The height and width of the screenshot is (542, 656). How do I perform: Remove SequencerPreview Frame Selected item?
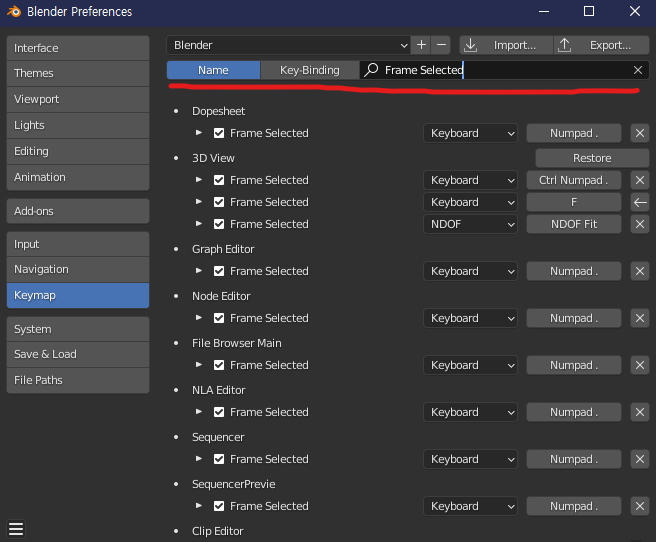[x=640, y=506]
